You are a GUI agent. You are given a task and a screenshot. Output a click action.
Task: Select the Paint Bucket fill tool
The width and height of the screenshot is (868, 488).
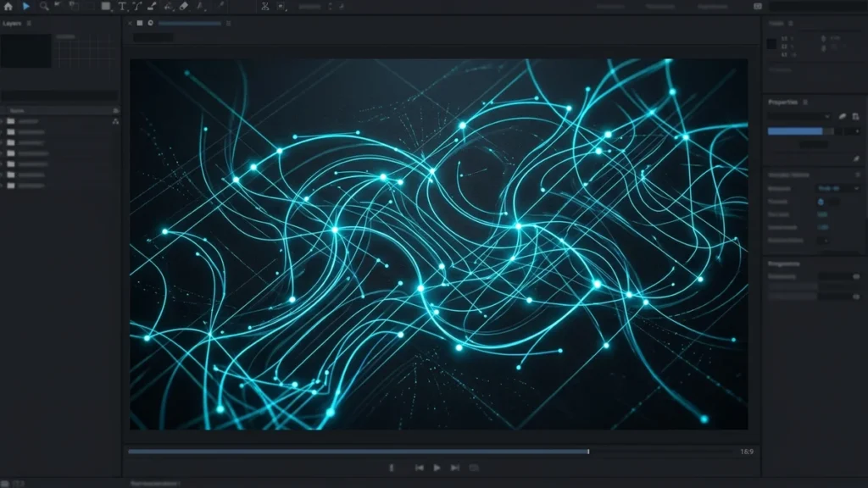click(x=169, y=7)
